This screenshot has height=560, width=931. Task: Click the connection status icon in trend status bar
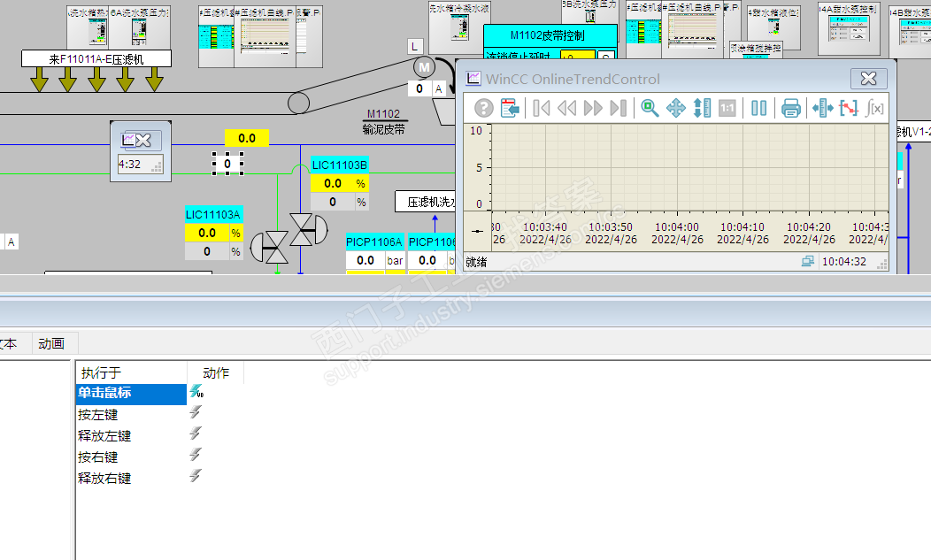pos(807,261)
